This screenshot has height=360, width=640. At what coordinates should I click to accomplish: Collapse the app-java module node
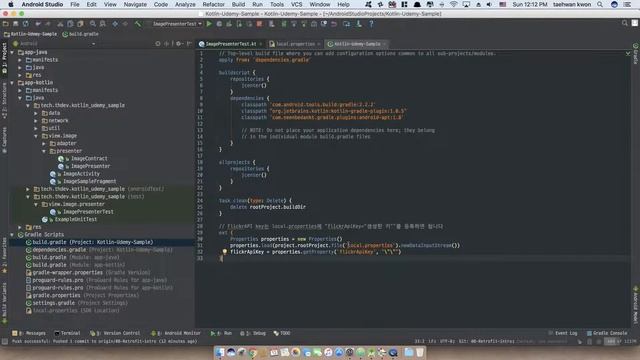12,52
